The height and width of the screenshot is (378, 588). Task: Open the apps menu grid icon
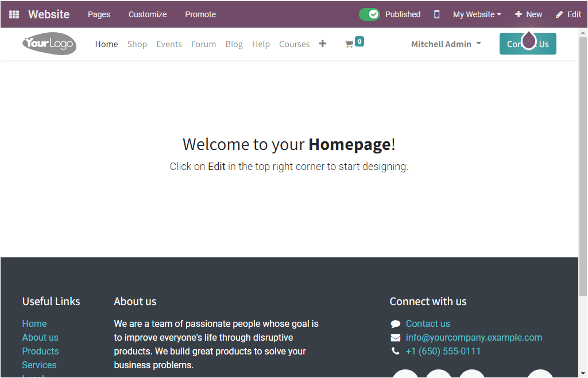tap(14, 14)
